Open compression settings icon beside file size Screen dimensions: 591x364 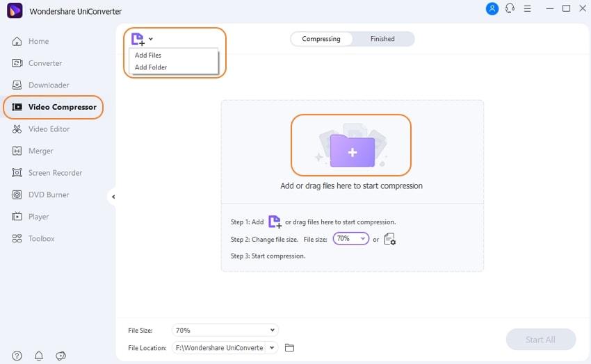point(389,239)
